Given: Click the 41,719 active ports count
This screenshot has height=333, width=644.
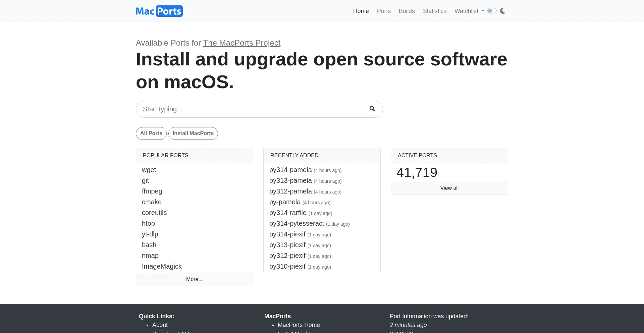Looking at the screenshot, I should point(417,172).
